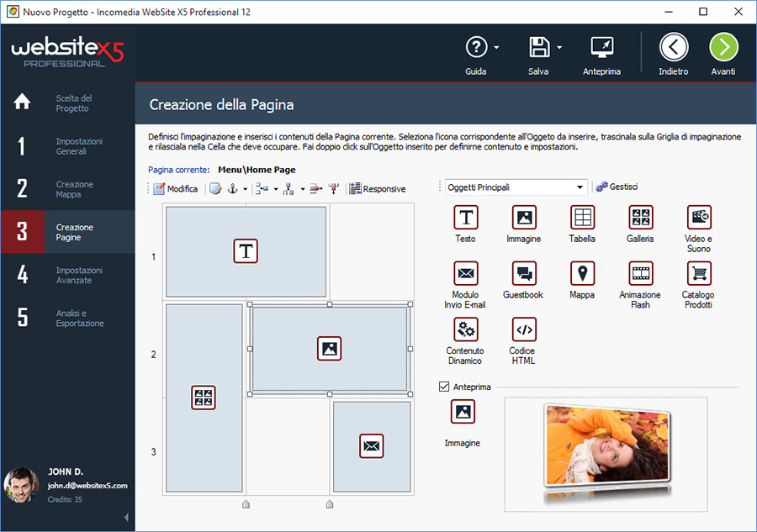Uncheck the Anteprima checkbox
Screen dimensions: 757x532
click(x=444, y=387)
